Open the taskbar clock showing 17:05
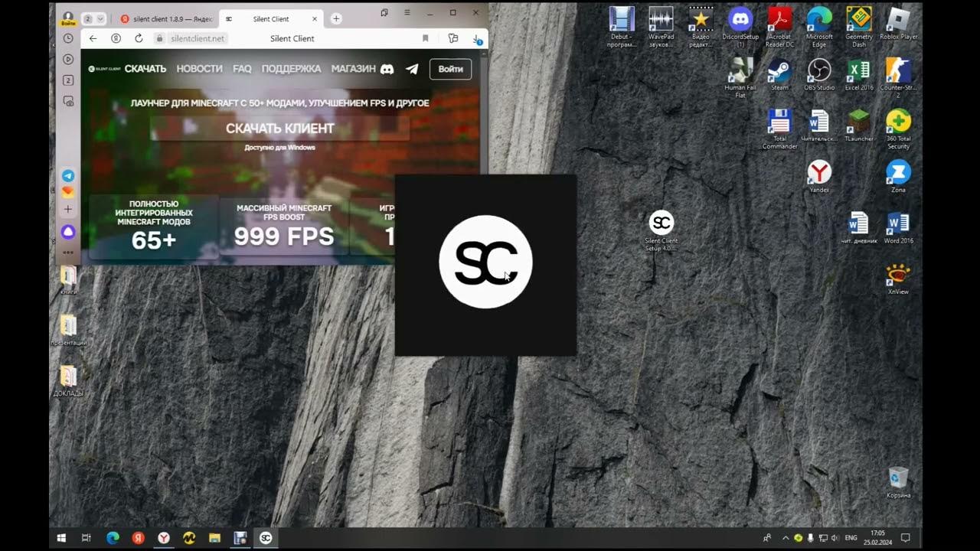 click(x=877, y=538)
